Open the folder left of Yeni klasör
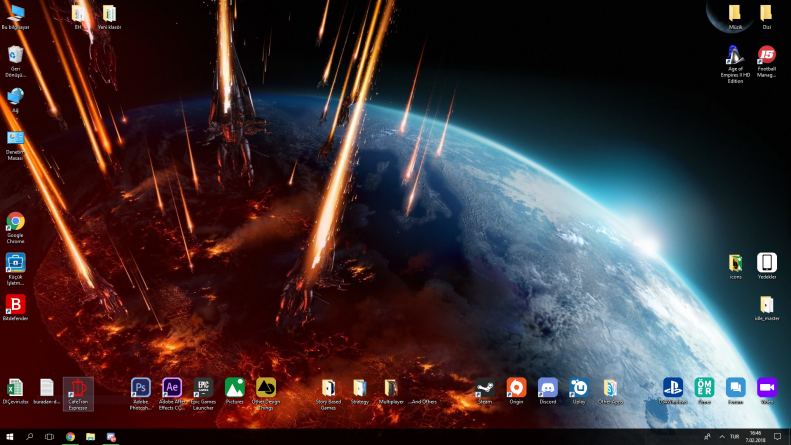 78,17
